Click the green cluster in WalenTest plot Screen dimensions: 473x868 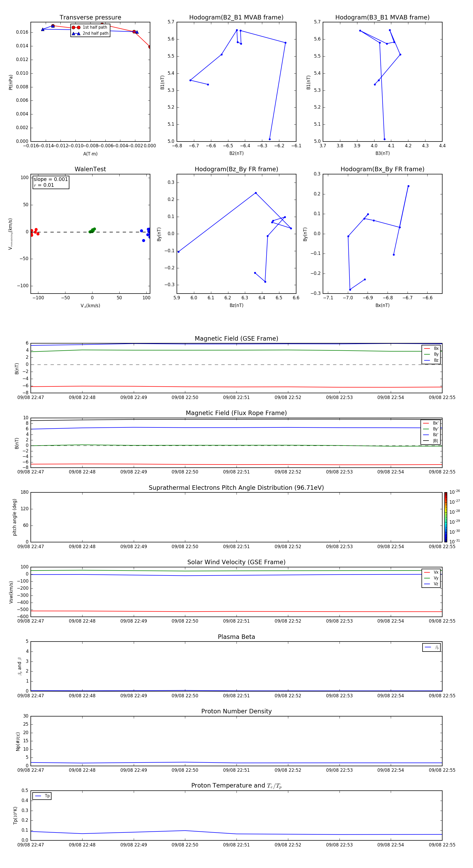pyautogui.click(x=92, y=230)
